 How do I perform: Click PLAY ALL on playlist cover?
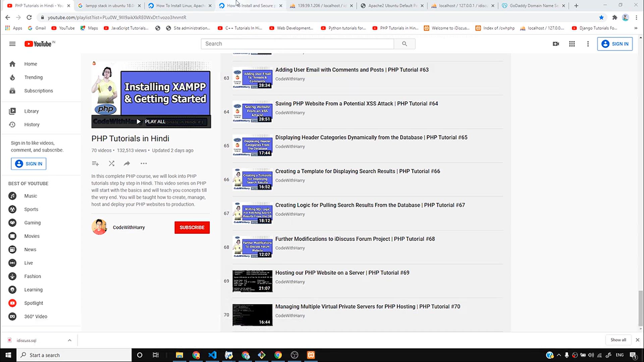click(x=151, y=122)
